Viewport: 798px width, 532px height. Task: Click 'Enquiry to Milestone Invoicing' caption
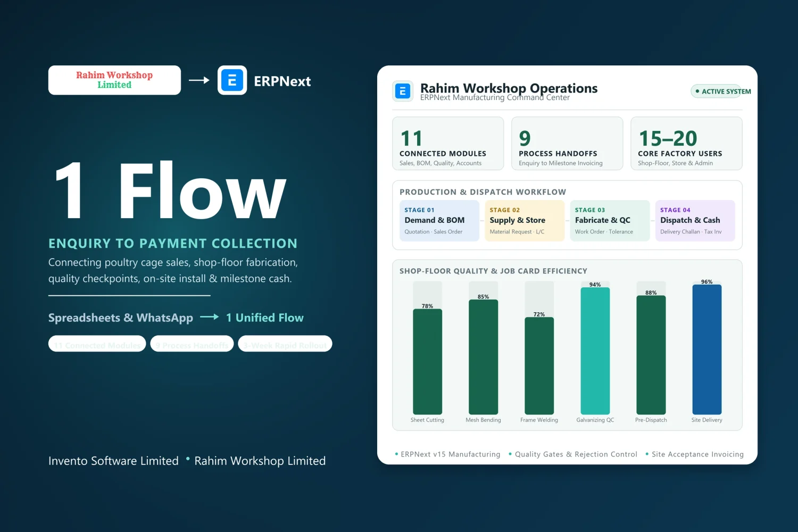pyautogui.click(x=561, y=163)
